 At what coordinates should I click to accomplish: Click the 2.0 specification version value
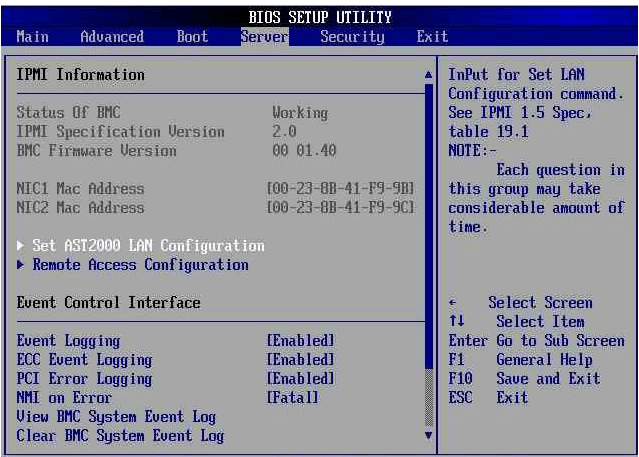click(x=284, y=132)
